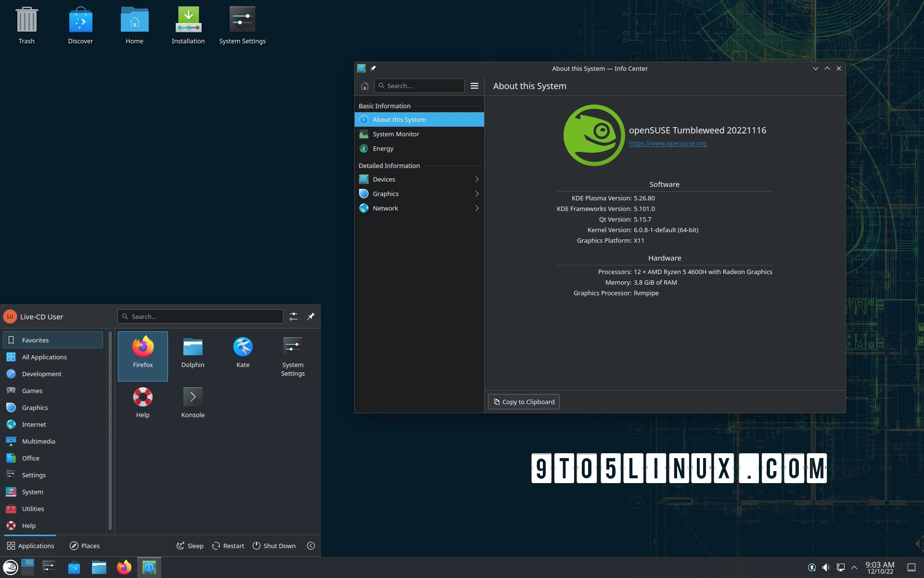Open Info Center home via house icon
Screen dimensions: 924x578
364,86
